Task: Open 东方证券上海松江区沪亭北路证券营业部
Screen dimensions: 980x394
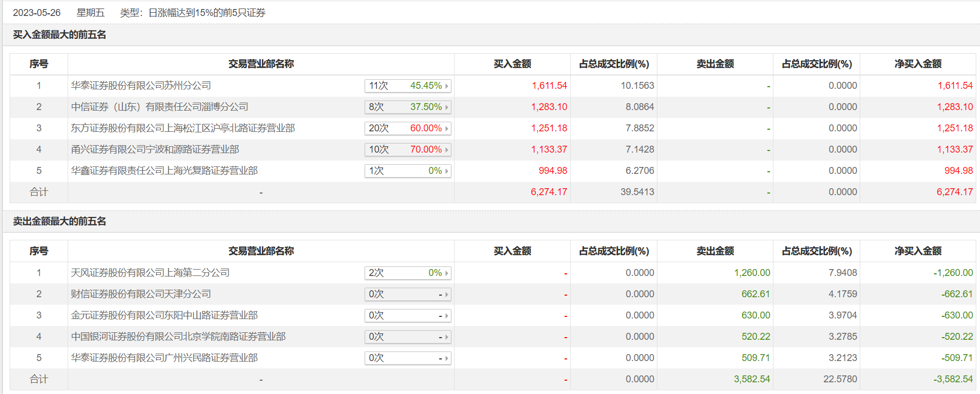Action: pos(183,128)
